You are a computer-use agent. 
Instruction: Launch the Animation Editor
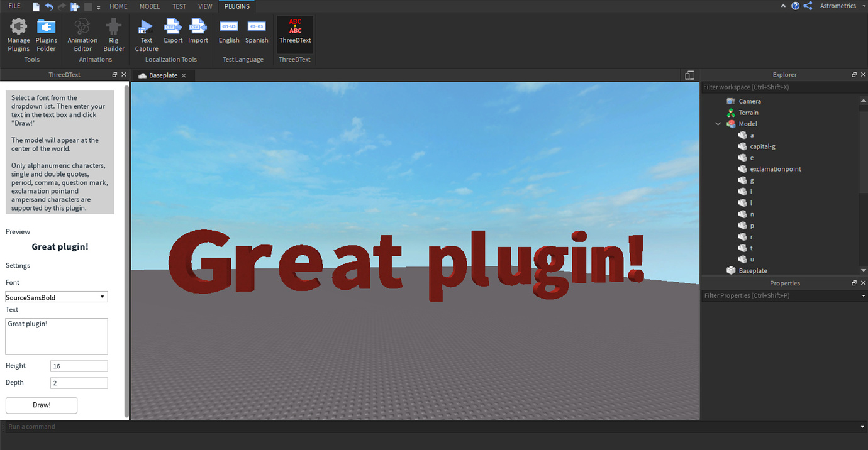coord(82,35)
